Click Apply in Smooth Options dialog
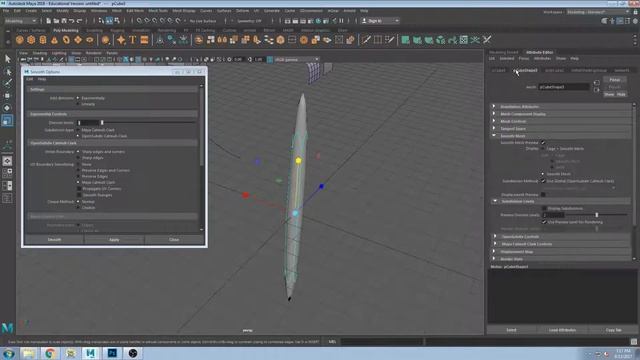 (114, 240)
